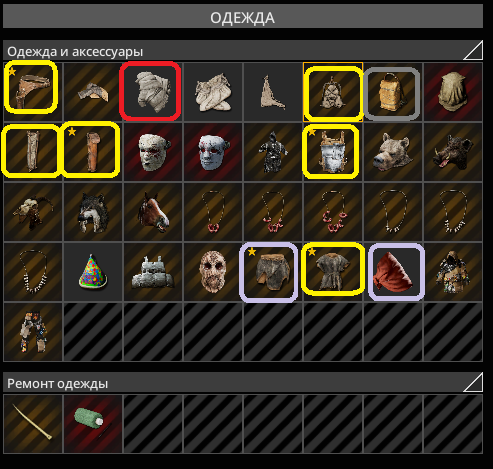The image size is (493, 469).
Task: Select the patchwork pants item
Action: point(33,332)
